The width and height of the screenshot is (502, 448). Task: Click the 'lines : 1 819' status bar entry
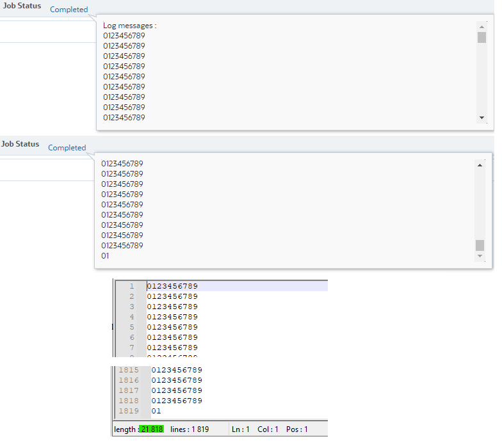(190, 429)
